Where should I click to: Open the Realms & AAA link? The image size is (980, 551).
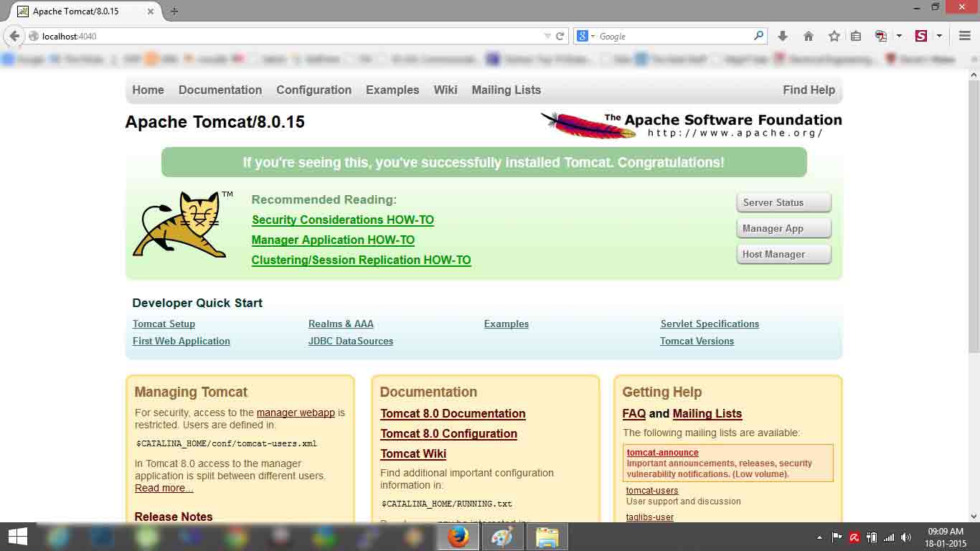click(341, 324)
